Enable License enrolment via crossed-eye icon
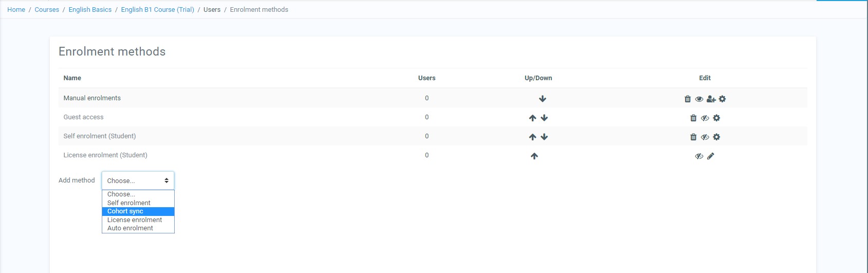The image size is (868, 273). click(x=699, y=156)
